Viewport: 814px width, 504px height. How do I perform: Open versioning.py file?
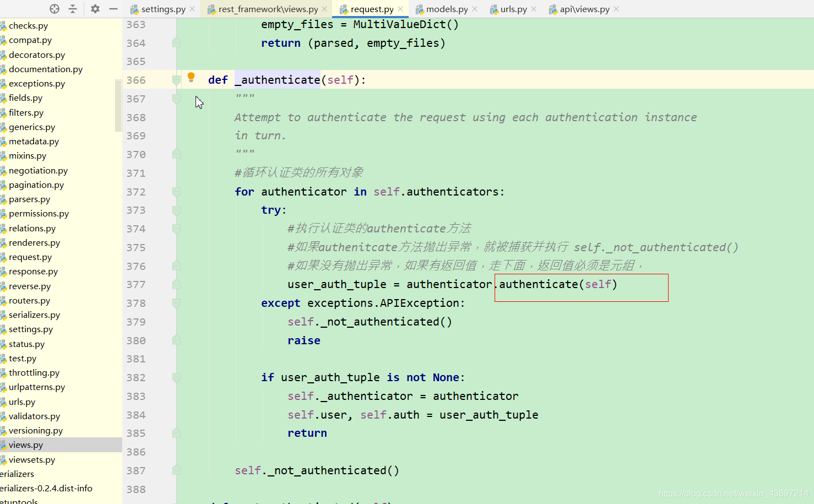tap(36, 431)
